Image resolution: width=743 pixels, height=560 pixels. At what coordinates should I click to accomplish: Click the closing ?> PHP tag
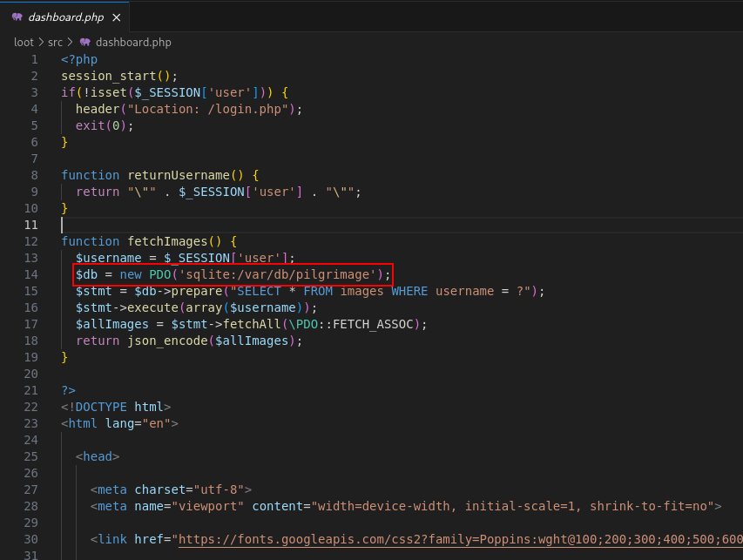coord(68,390)
